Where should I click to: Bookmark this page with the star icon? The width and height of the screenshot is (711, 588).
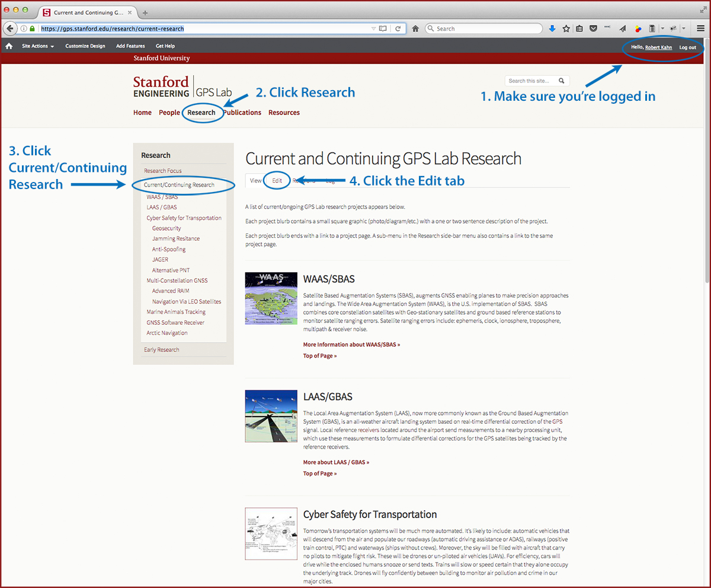(566, 28)
